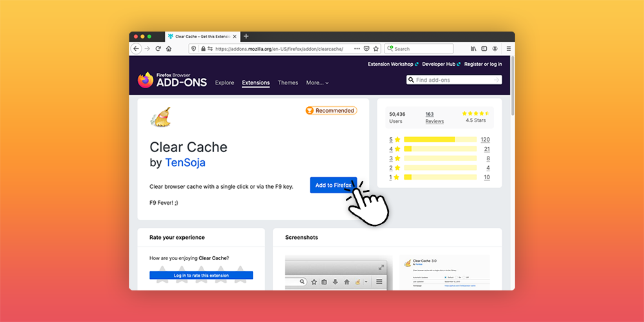
Task: Open the 163 Reviews link
Action: click(x=435, y=117)
